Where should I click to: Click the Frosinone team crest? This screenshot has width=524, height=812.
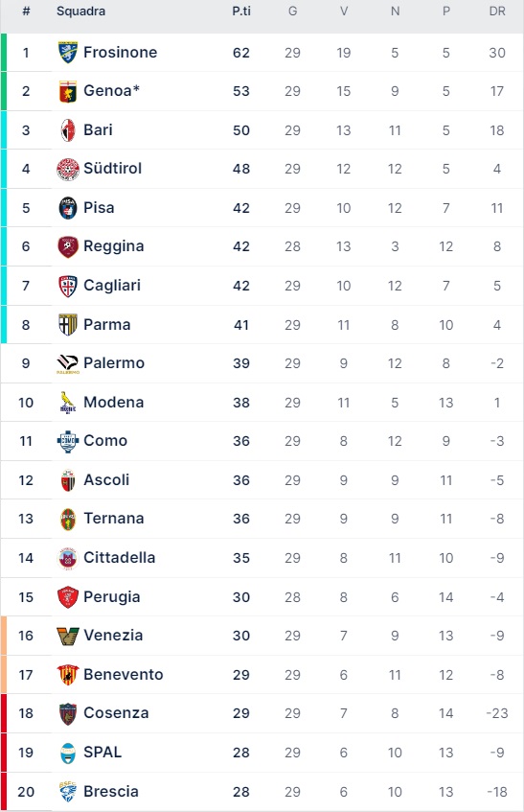(x=68, y=53)
